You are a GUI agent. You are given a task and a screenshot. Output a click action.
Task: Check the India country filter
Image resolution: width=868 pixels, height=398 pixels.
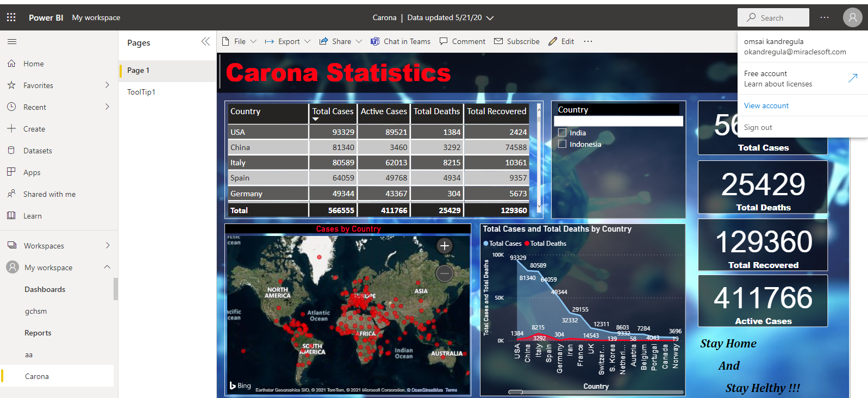point(563,133)
